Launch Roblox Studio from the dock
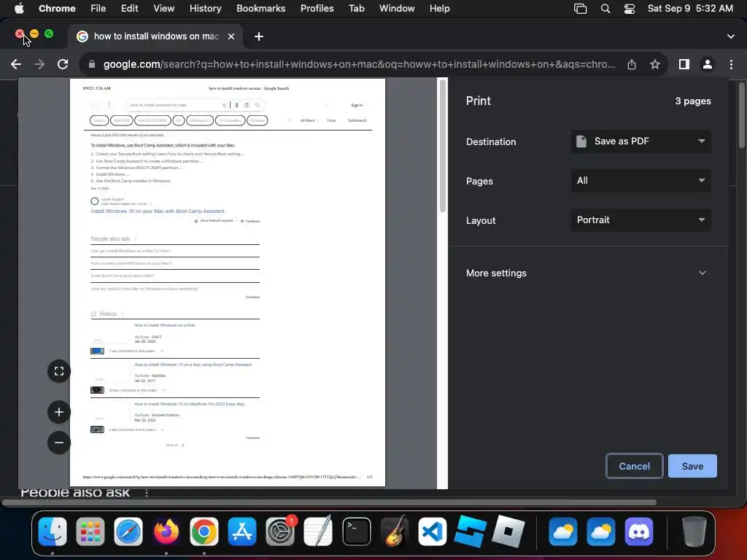Screen dimensions: 747x560 (x=471, y=532)
